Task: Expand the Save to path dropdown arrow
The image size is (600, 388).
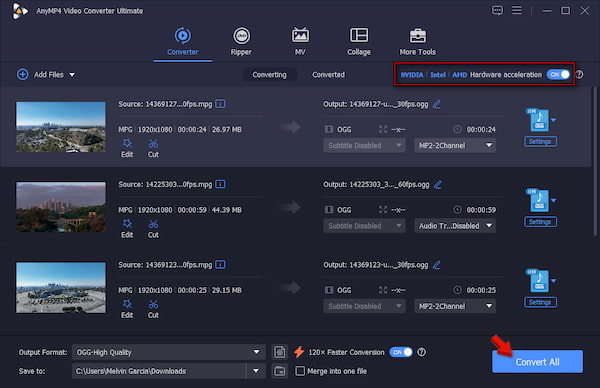Action: 256,371
